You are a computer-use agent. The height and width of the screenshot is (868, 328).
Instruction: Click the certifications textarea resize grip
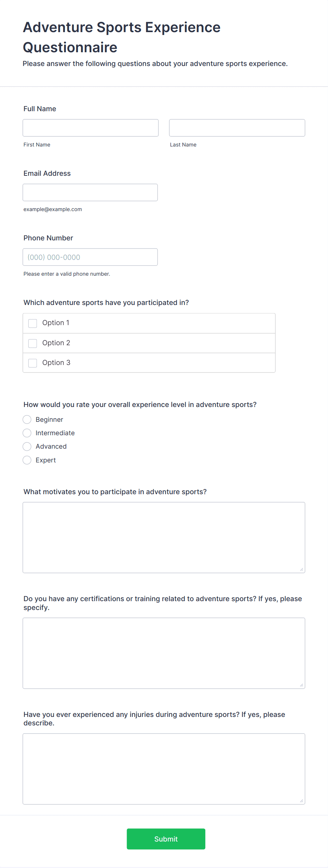pos(302,685)
